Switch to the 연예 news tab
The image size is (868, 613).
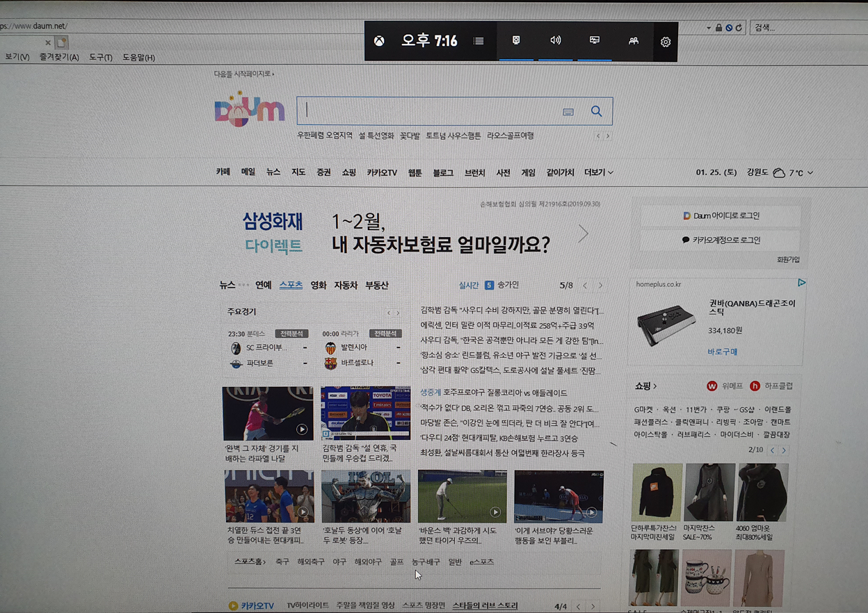(x=263, y=285)
